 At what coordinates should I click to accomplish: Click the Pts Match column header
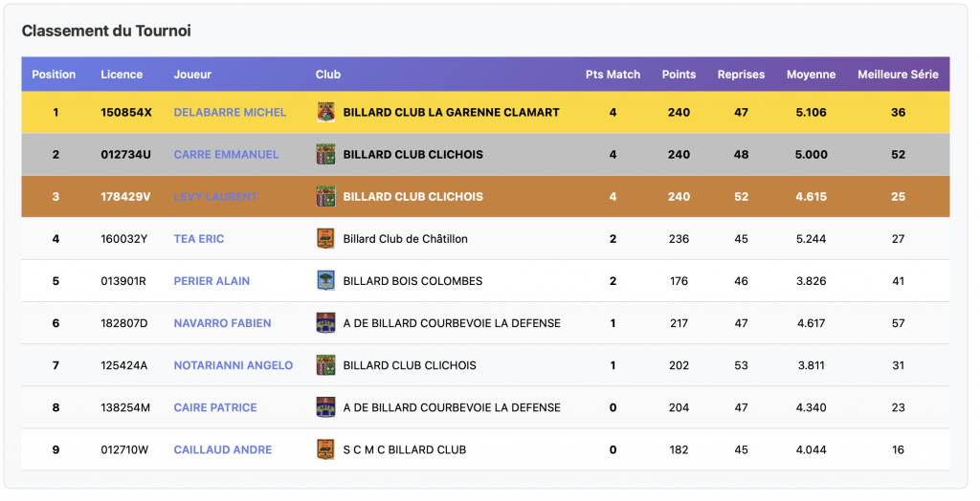pyautogui.click(x=612, y=75)
